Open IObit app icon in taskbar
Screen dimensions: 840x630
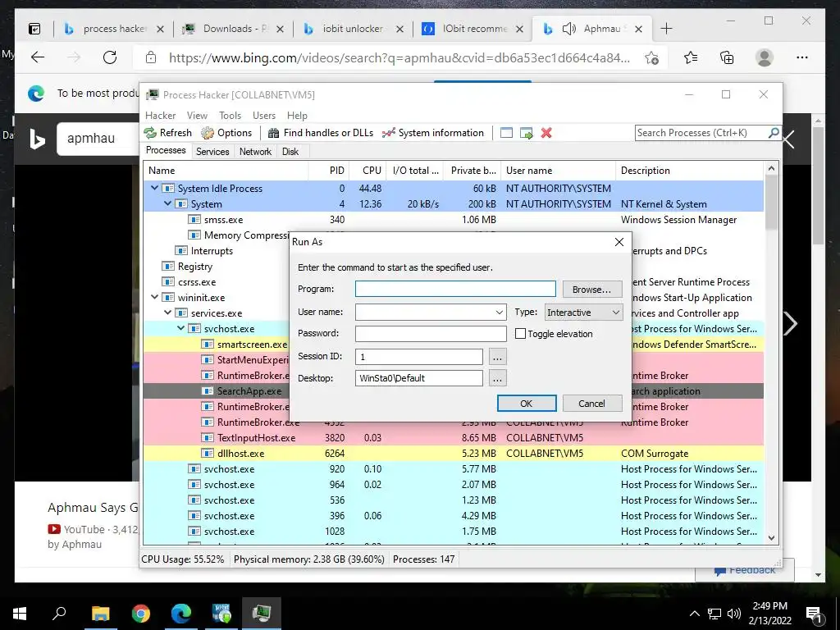click(221, 613)
